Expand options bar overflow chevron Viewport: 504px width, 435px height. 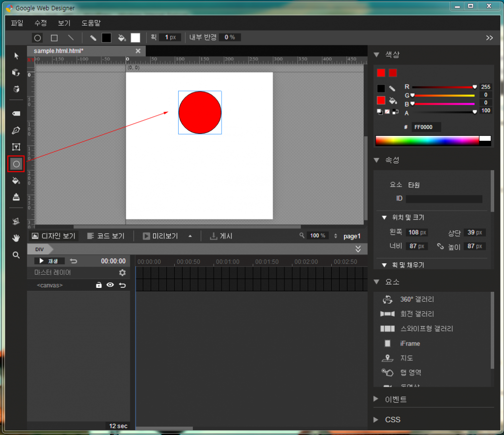489,38
